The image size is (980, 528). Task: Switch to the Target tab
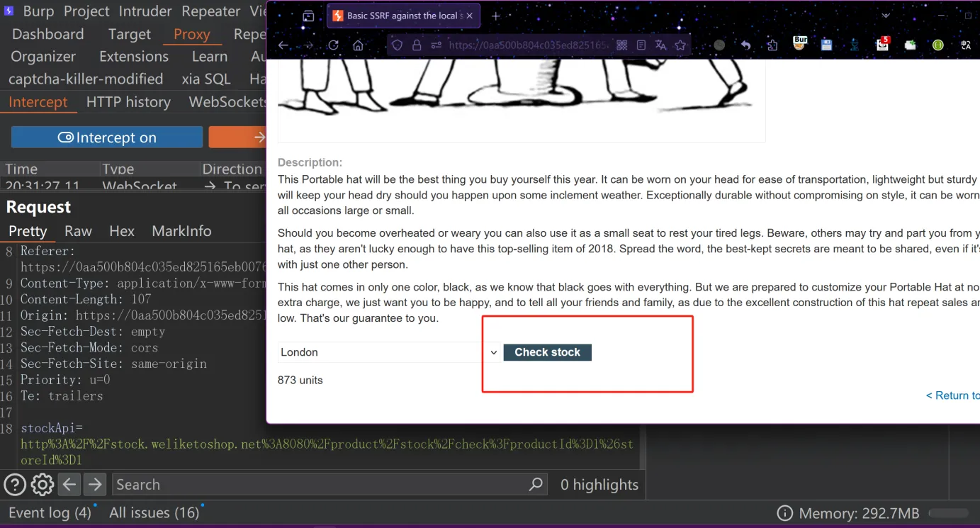(x=130, y=34)
